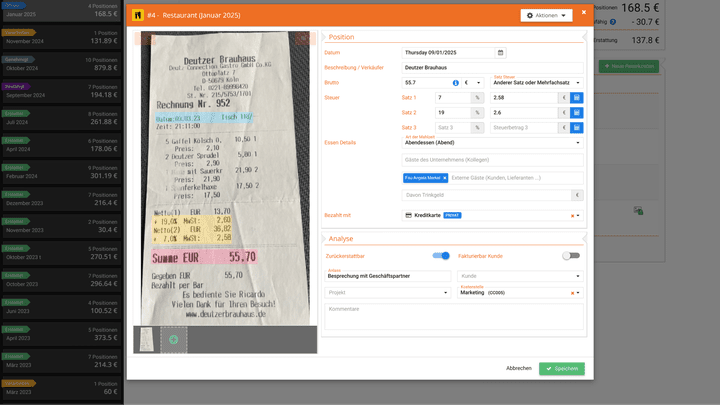Viewport: 720px width, 405px height.
Task: Click the Kommentare text field
Action: pos(453,316)
